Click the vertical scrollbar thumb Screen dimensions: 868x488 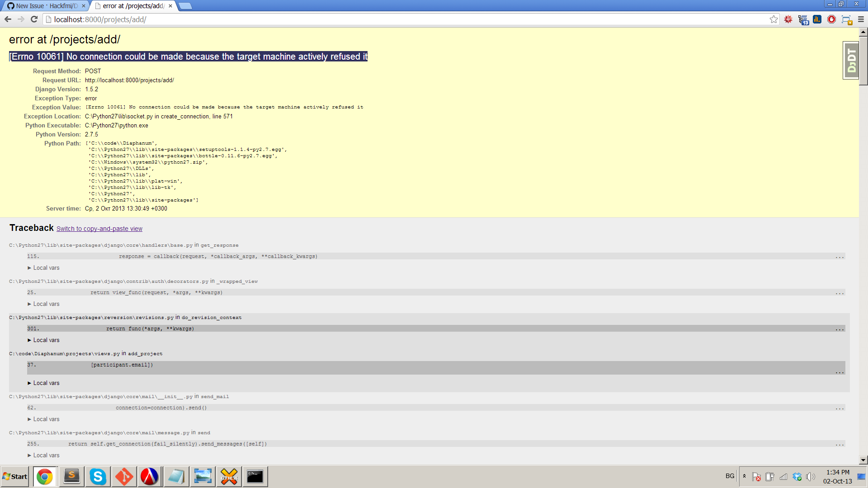863,61
